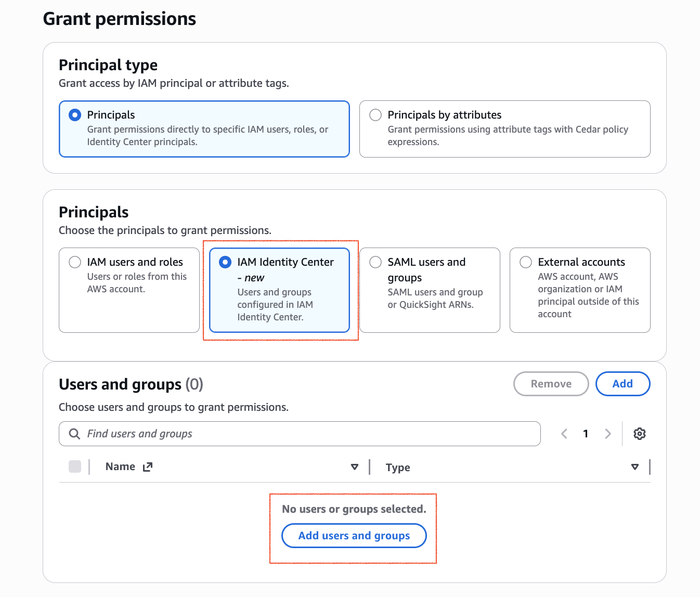Image resolution: width=700 pixels, height=597 pixels.
Task: Click the search magnifier icon
Action: click(x=75, y=434)
